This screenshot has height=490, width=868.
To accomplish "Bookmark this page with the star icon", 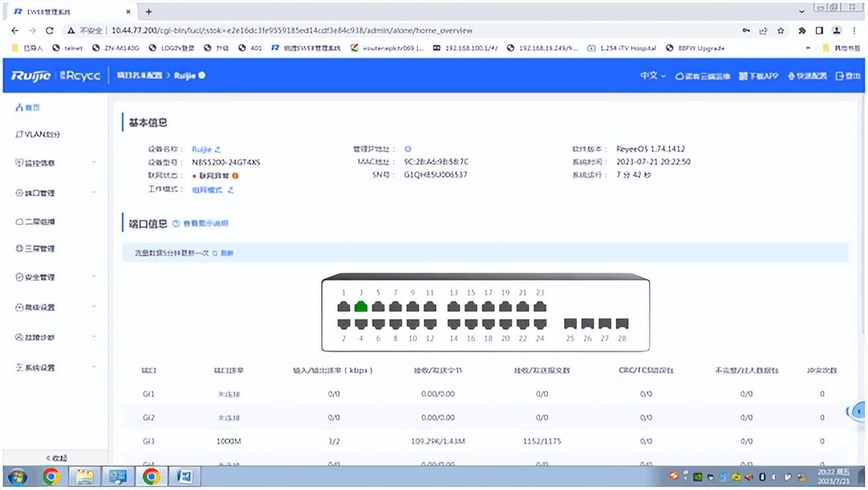I will (x=781, y=31).
